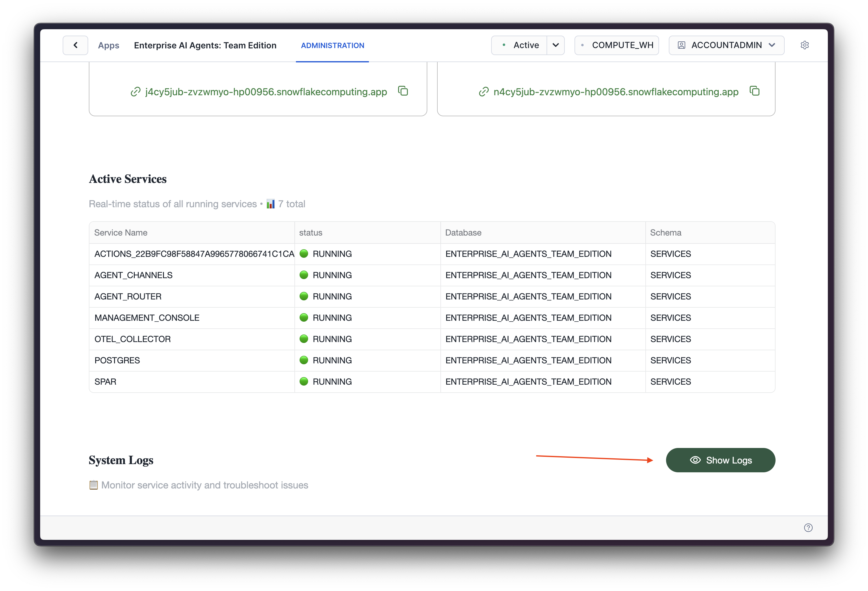Expand the Active status dropdown arrow

coord(556,45)
